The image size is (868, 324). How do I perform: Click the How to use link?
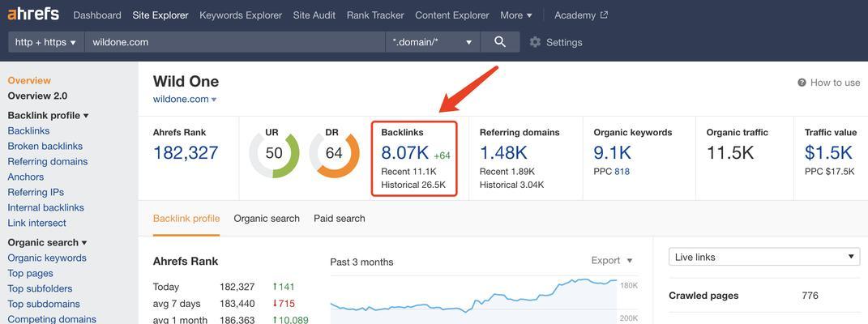[835, 83]
